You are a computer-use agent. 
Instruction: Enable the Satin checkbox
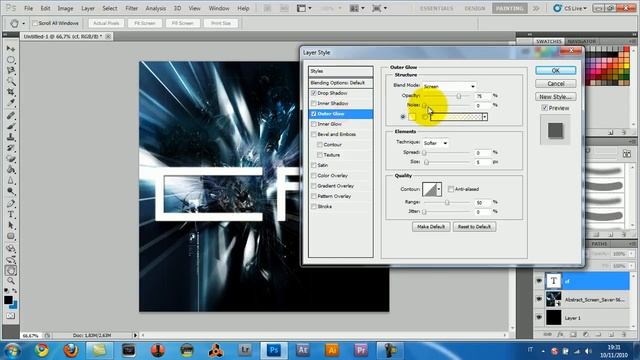pos(314,165)
